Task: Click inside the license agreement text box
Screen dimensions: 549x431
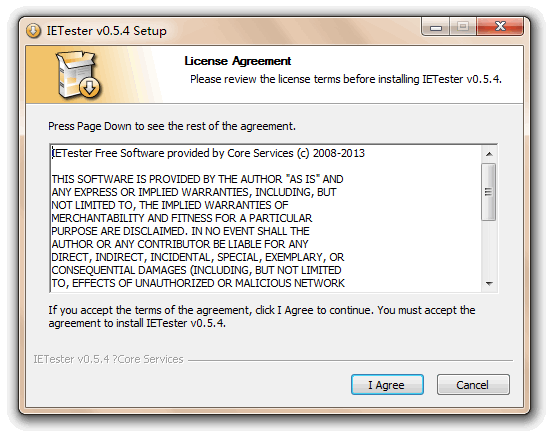Action: [x=266, y=218]
